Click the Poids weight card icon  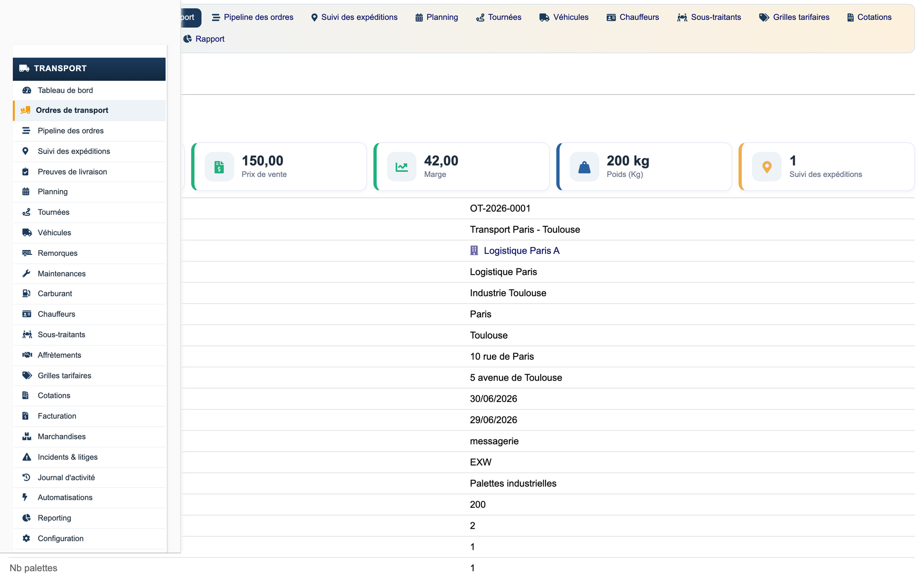point(585,167)
